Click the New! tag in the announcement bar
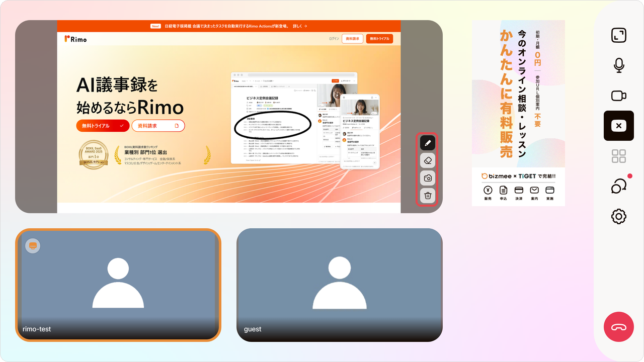 click(x=156, y=26)
